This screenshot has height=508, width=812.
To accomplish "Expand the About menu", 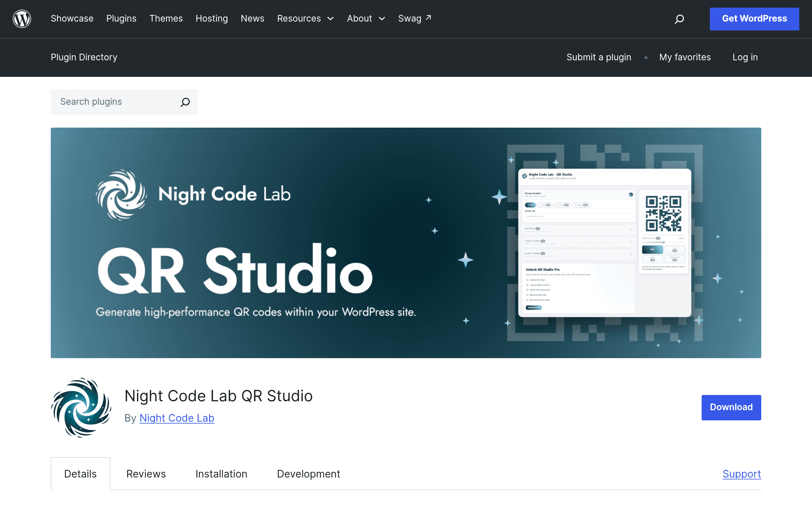I will pos(366,18).
